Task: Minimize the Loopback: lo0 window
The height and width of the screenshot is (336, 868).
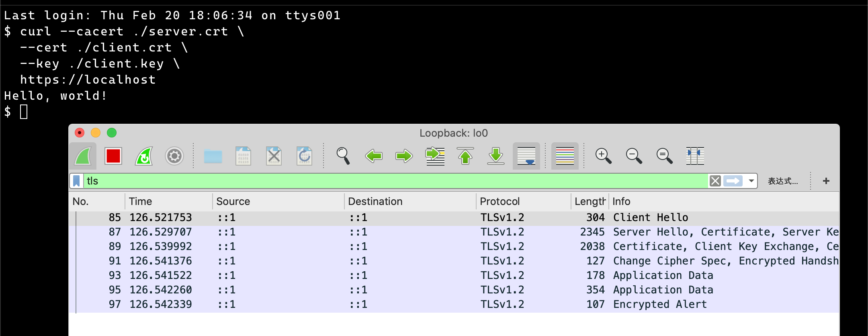Action: coord(96,133)
